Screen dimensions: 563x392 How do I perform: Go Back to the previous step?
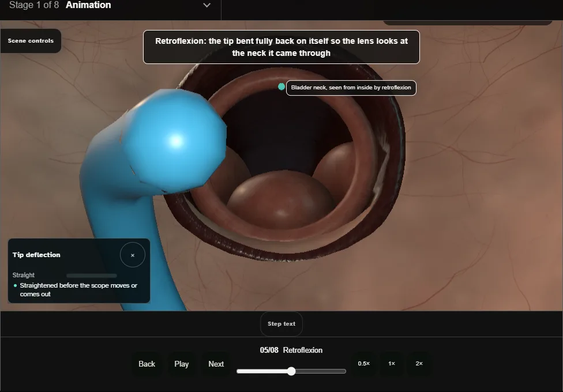(x=147, y=364)
